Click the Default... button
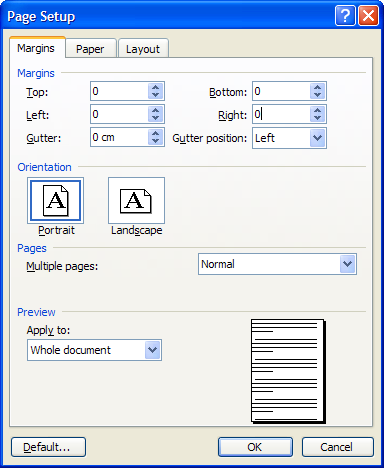This screenshot has height=468, width=384. 48,447
